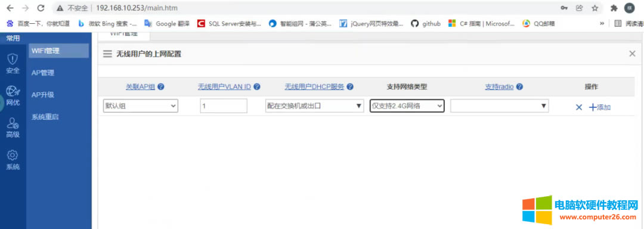The width and height of the screenshot is (644, 229).
Task: Close the 无线用户的上网配置 panel
Action: (633, 54)
